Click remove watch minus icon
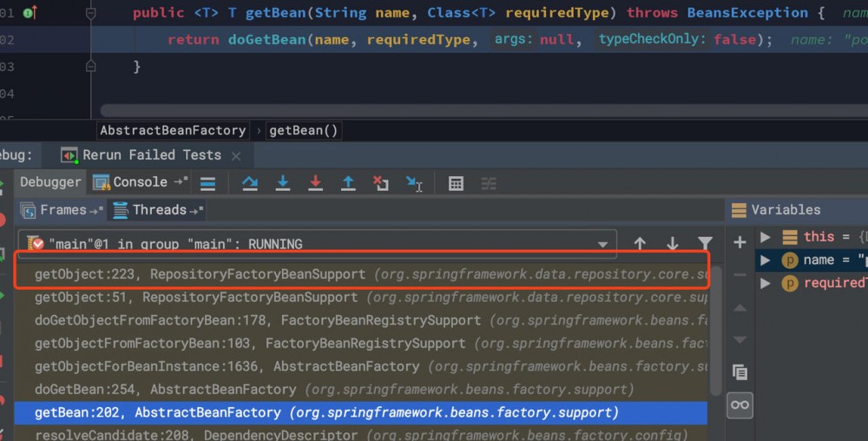The width and height of the screenshot is (868, 441). [x=740, y=274]
